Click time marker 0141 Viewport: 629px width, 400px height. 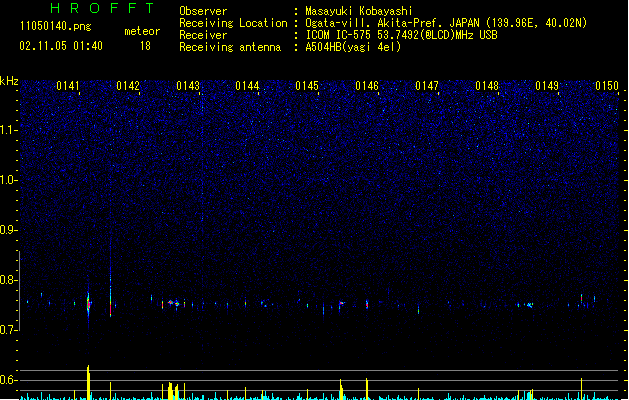68,86
